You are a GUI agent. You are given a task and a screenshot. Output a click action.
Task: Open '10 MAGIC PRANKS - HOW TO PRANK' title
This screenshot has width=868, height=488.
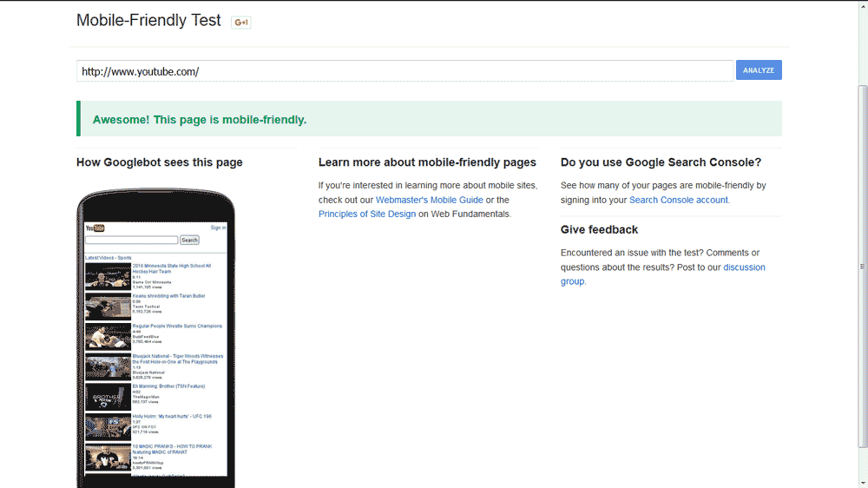click(x=172, y=449)
